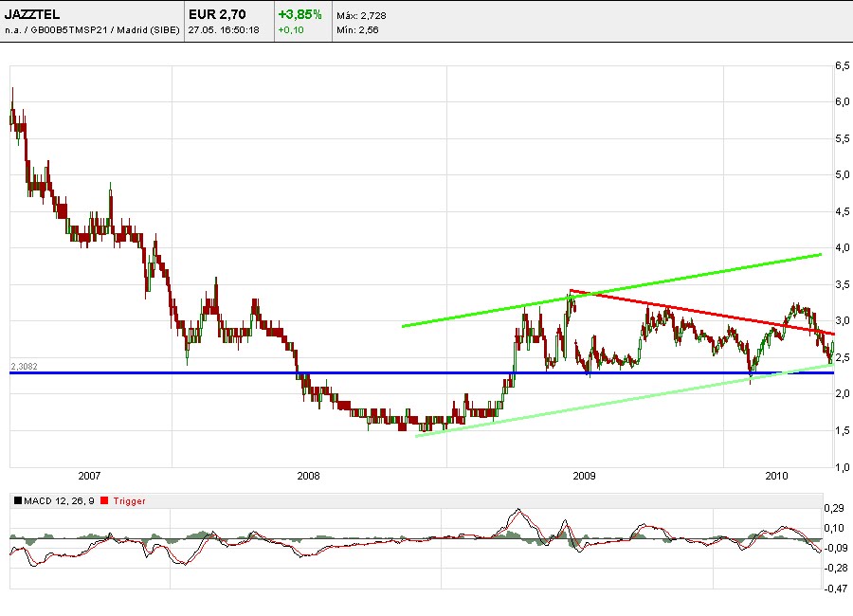Click the 6,5 price axis label
This screenshot has width=853, height=616.
[x=843, y=65]
